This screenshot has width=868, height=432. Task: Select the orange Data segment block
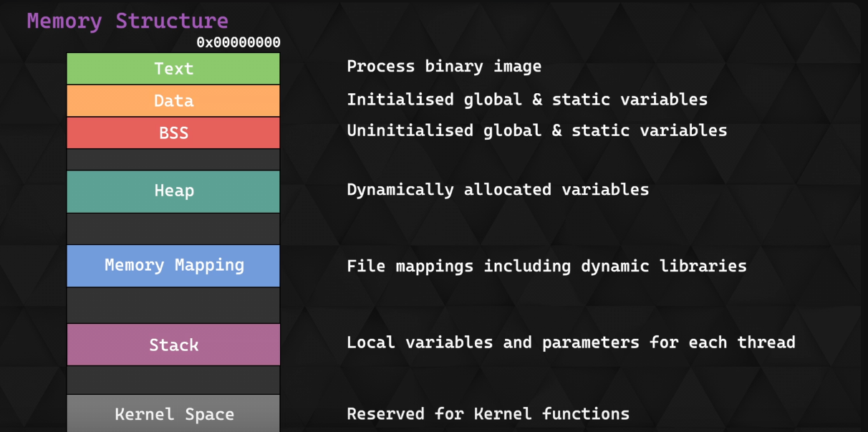(x=173, y=101)
